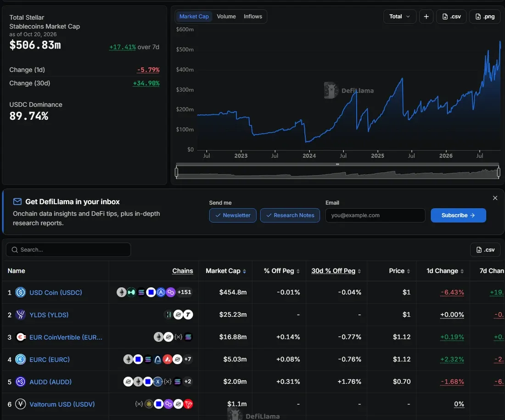The height and width of the screenshot is (420, 505).
Task: Click the Solana chain icon in USDC row
Action: point(141,292)
